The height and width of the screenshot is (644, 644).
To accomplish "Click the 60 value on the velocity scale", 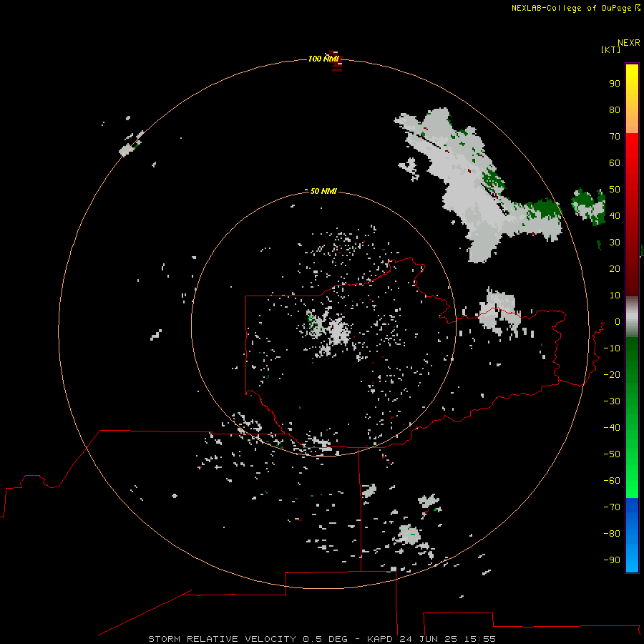I will click(615, 163).
